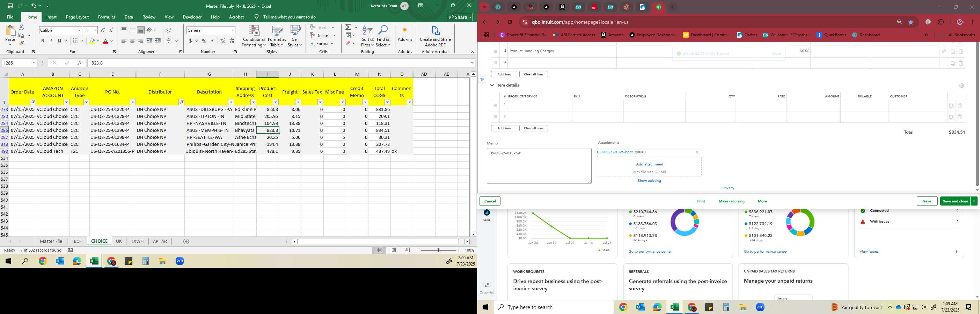This screenshot has width=980, height=314.
Task: Add a new sheet with plus icon
Action: point(186,241)
